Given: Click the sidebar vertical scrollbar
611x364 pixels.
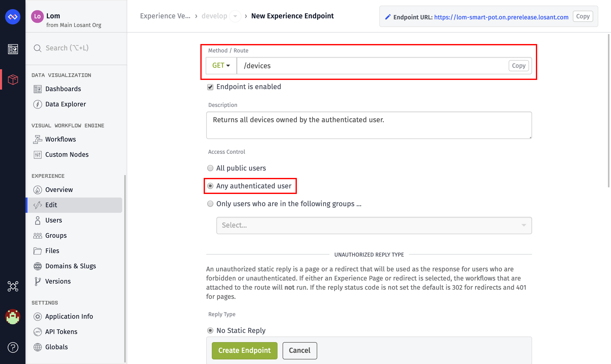Looking at the screenshot, I should coord(125,269).
